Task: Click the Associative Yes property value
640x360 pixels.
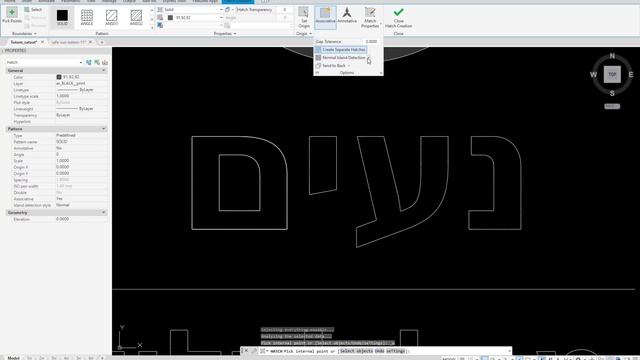Action: tap(81, 199)
